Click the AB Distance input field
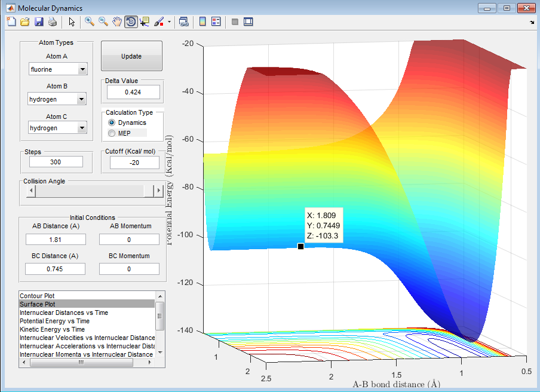The height and width of the screenshot is (392, 540). (56, 239)
